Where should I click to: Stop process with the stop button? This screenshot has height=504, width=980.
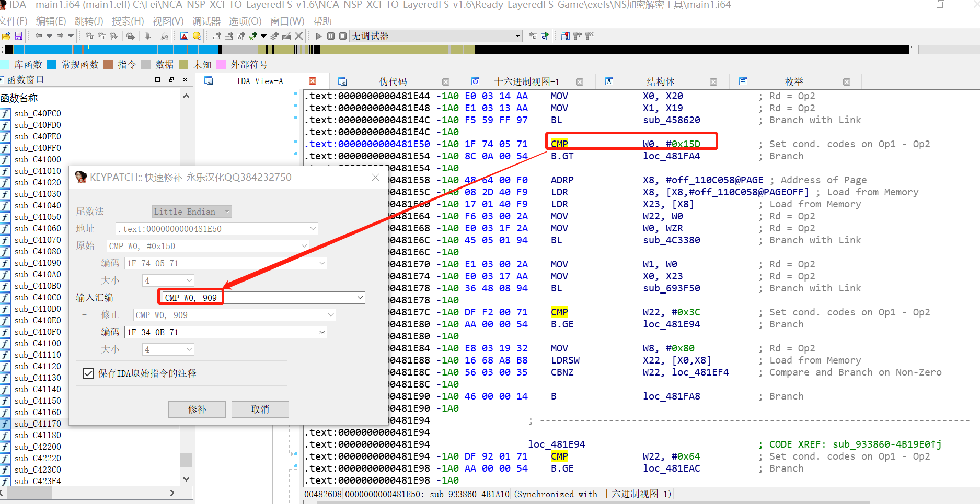click(x=343, y=36)
